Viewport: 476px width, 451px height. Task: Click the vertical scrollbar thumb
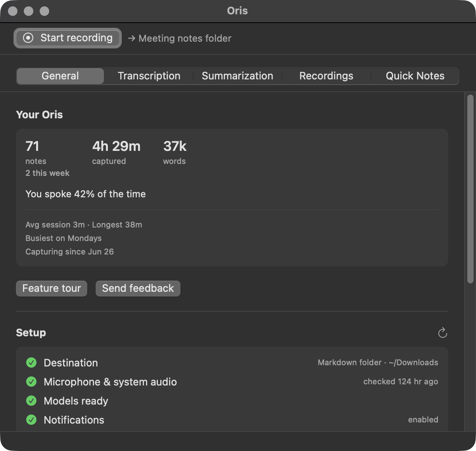470,189
